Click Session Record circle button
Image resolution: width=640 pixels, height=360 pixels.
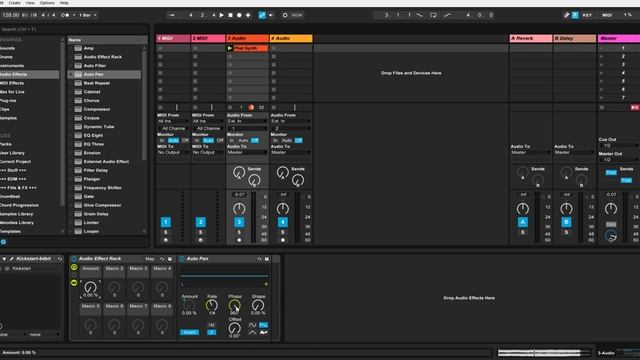[285, 15]
